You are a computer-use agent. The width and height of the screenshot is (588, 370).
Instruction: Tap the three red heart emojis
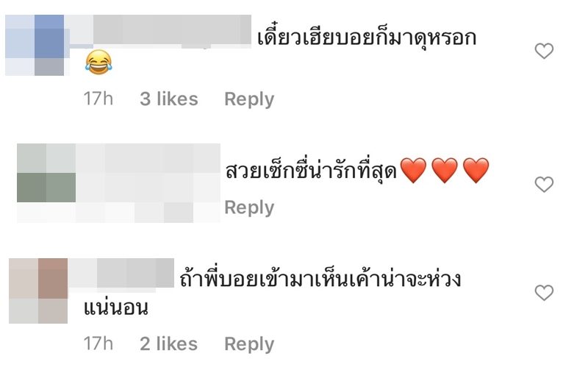coord(445,171)
